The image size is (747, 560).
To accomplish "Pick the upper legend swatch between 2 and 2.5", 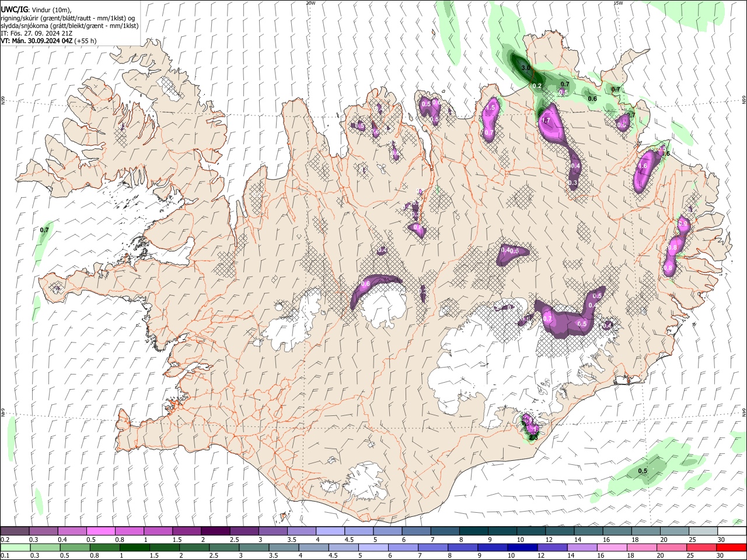I will pyautogui.click(x=215, y=531).
